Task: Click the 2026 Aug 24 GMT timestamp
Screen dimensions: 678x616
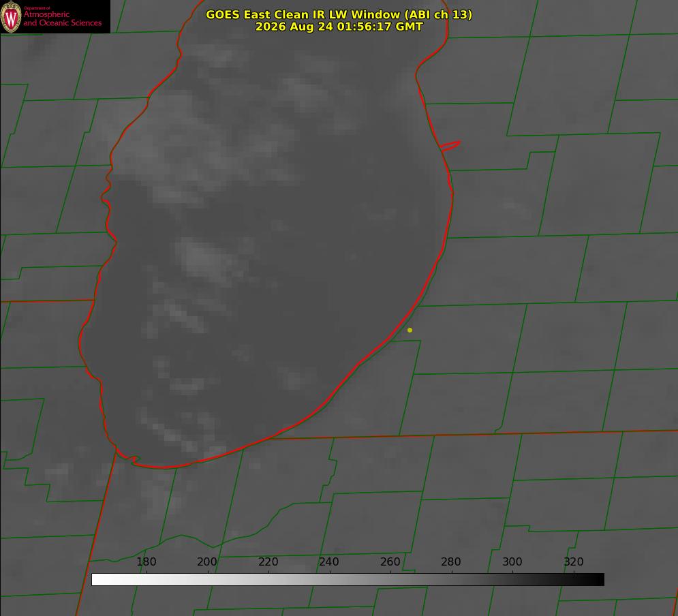Action: click(339, 27)
